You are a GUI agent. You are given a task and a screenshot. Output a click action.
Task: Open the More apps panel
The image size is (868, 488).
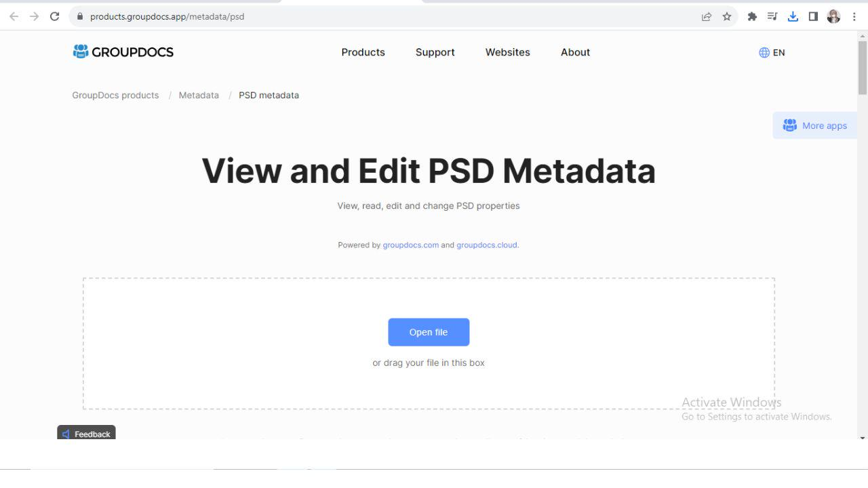point(814,125)
